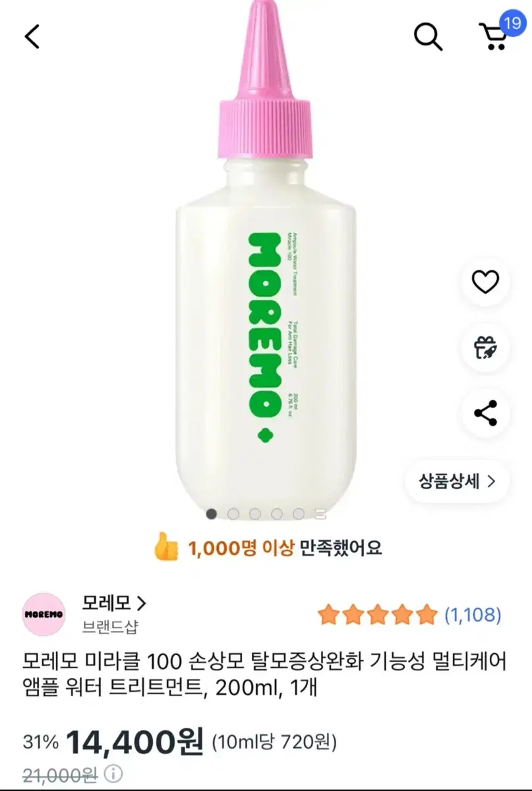View the 1,108 reviews count
The width and height of the screenshot is (532, 791).
tap(473, 615)
